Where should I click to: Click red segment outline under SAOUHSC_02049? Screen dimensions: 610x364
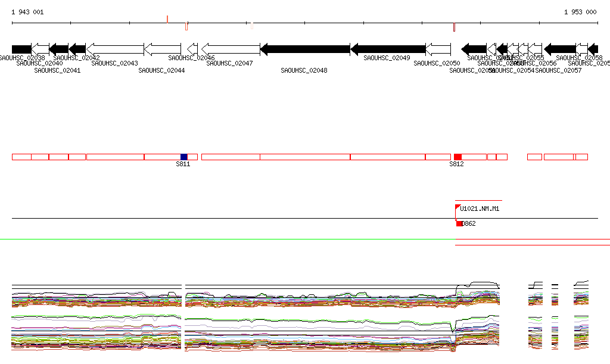tap(388, 157)
